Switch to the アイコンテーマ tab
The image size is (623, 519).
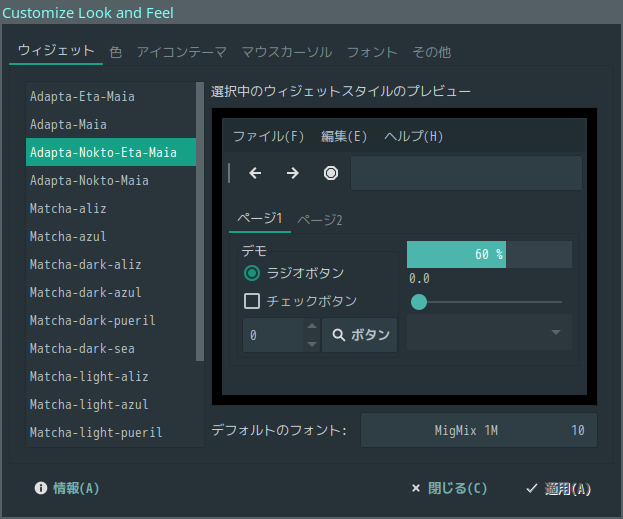(182, 52)
